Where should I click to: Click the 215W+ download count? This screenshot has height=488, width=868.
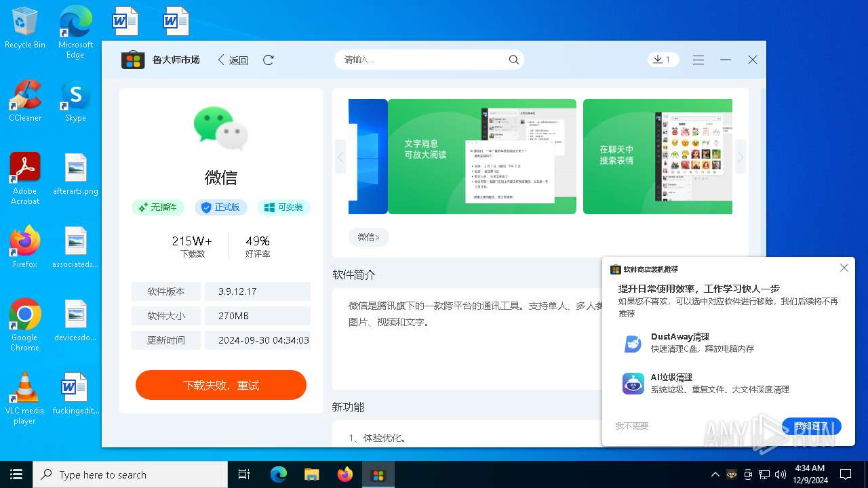coord(192,241)
